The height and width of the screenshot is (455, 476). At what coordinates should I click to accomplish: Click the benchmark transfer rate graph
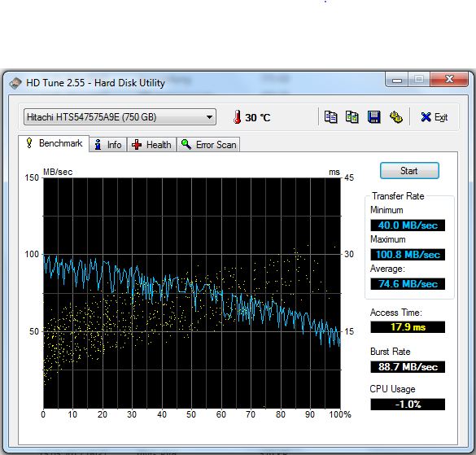(x=192, y=293)
